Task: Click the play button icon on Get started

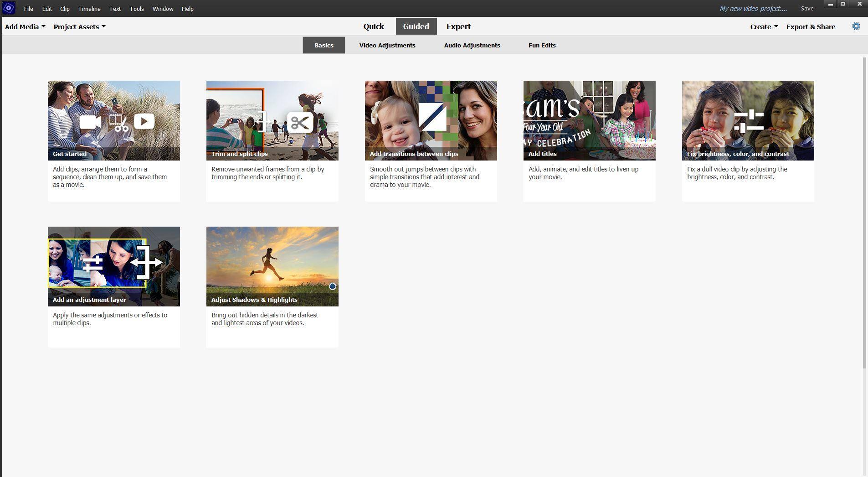Action: click(144, 121)
